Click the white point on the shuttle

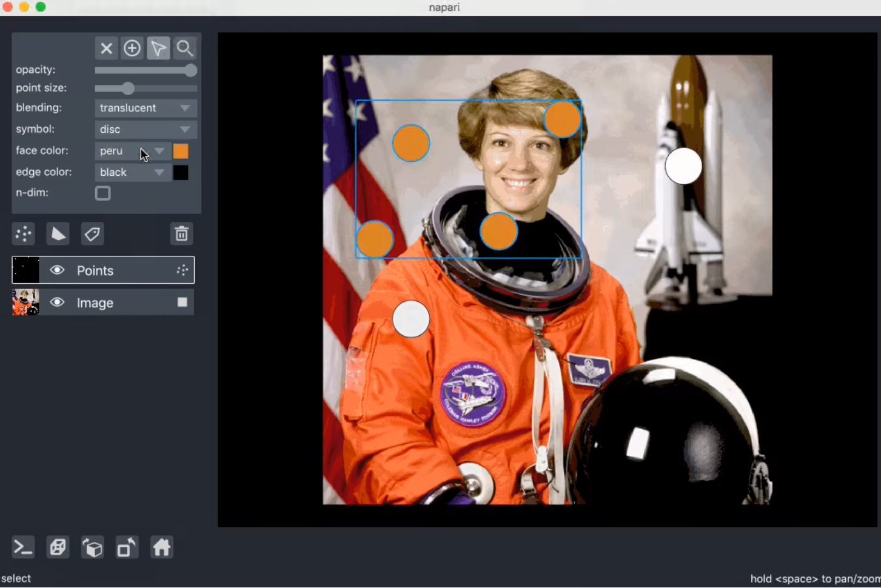pyautogui.click(x=683, y=166)
